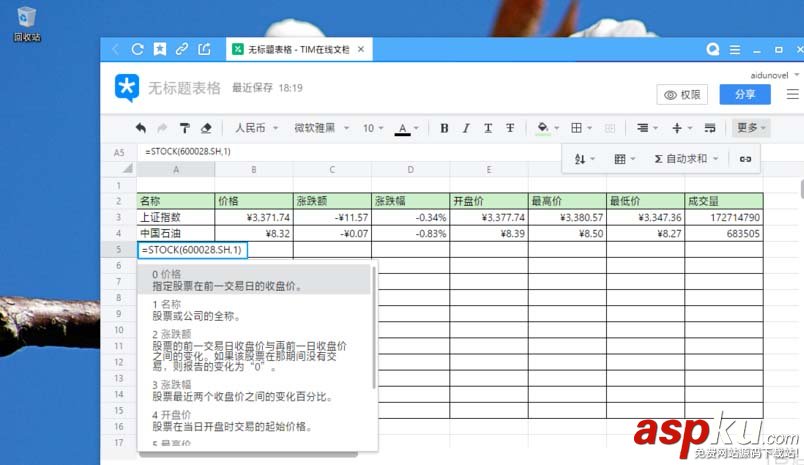Viewport: 804px width, 465px height.
Task: Toggle italic formatting
Action: click(466, 128)
